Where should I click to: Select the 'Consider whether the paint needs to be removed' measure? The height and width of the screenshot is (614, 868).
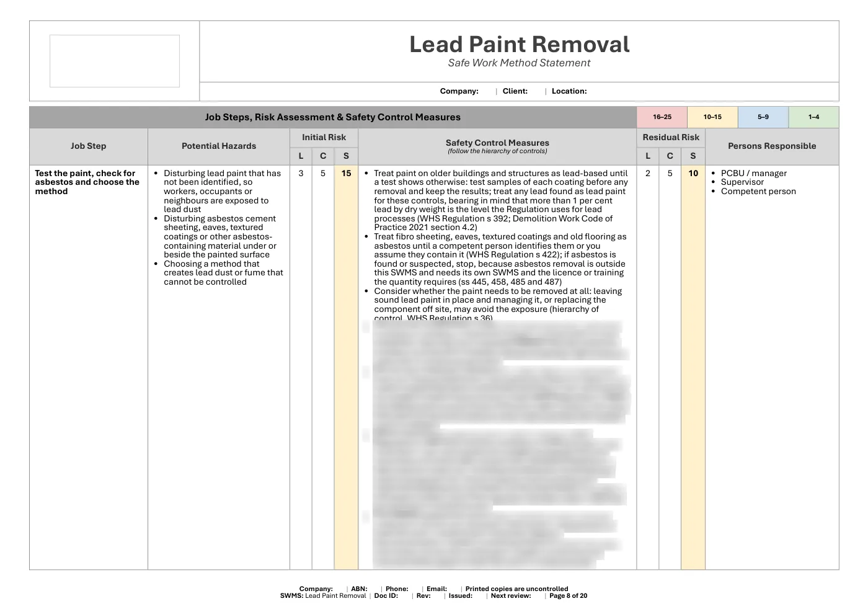click(498, 305)
